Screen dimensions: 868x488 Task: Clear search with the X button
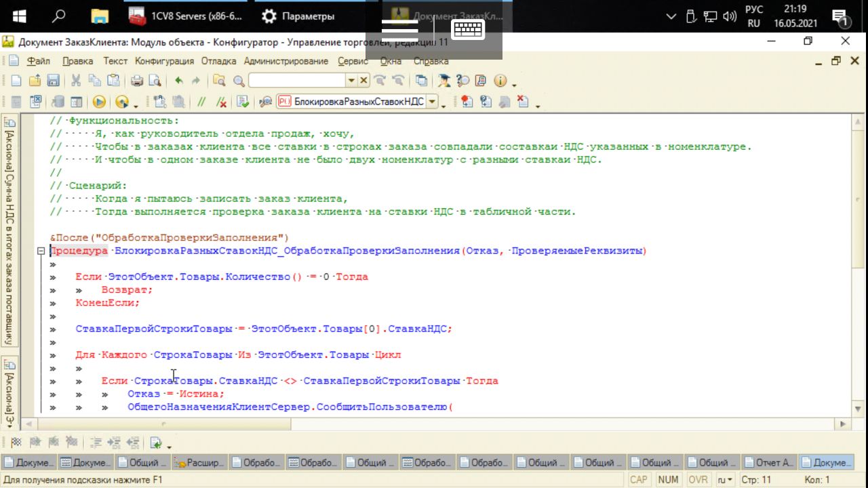364,81
